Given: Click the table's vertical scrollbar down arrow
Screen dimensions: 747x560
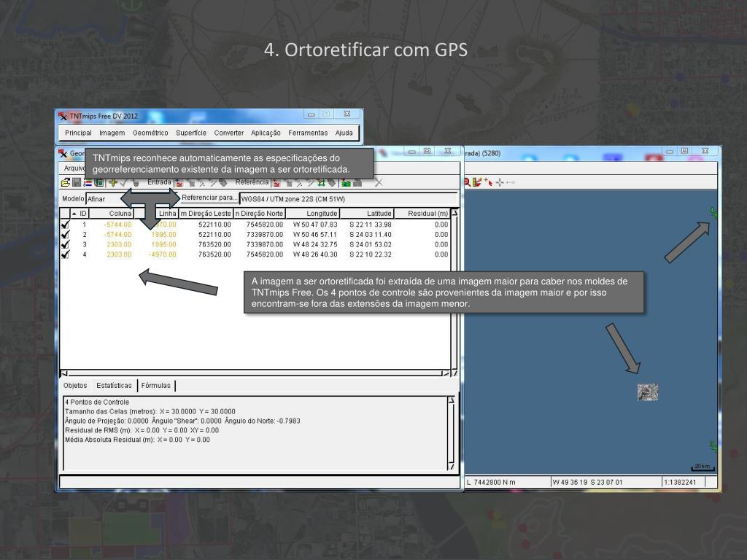Looking at the screenshot, I should coord(454,373).
